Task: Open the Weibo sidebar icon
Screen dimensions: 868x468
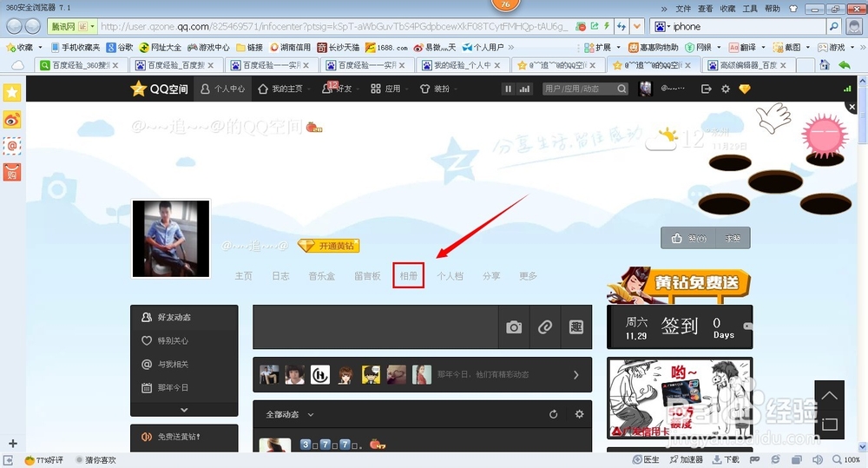Action: [x=12, y=119]
